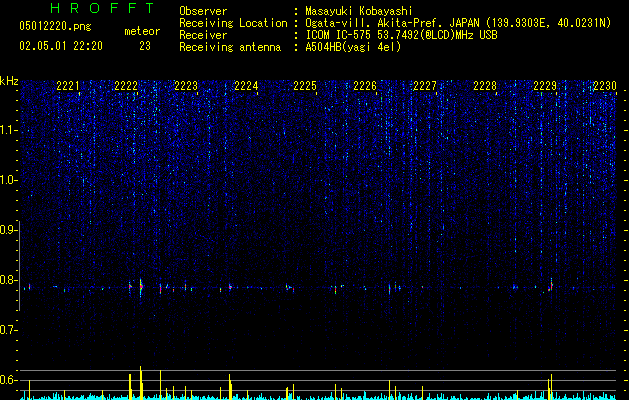Click observer name Masayuki Kobayashi
This screenshot has width=629, height=400.
(359, 11)
